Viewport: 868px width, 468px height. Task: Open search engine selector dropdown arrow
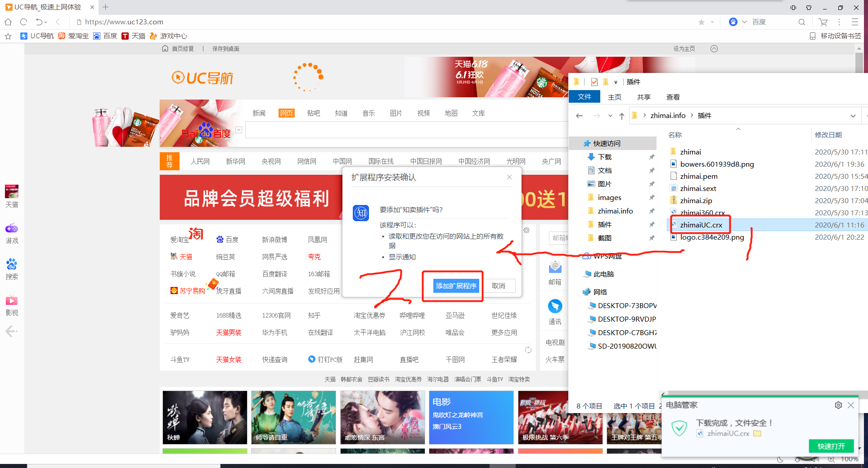click(744, 22)
